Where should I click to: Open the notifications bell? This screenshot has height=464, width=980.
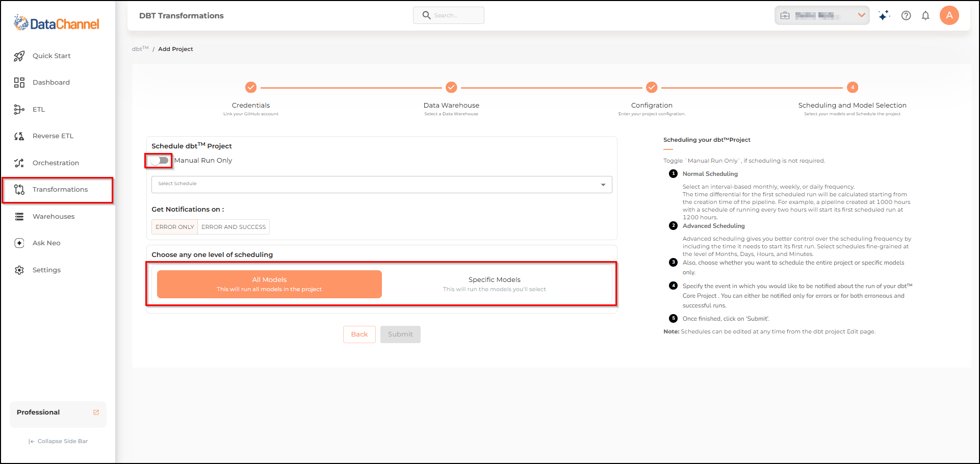point(925,15)
